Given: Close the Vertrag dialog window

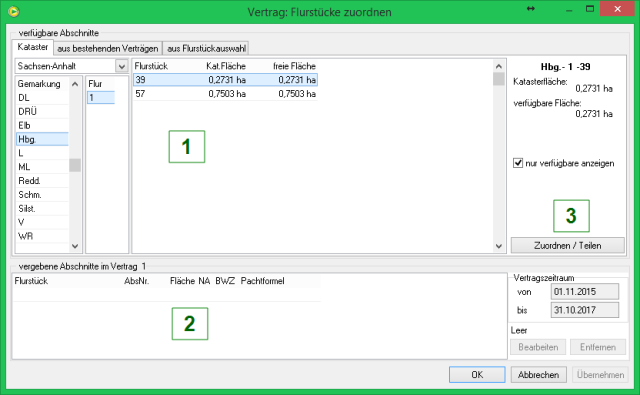Looking at the screenshot, I should pyautogui.click(x=617, y=9).
